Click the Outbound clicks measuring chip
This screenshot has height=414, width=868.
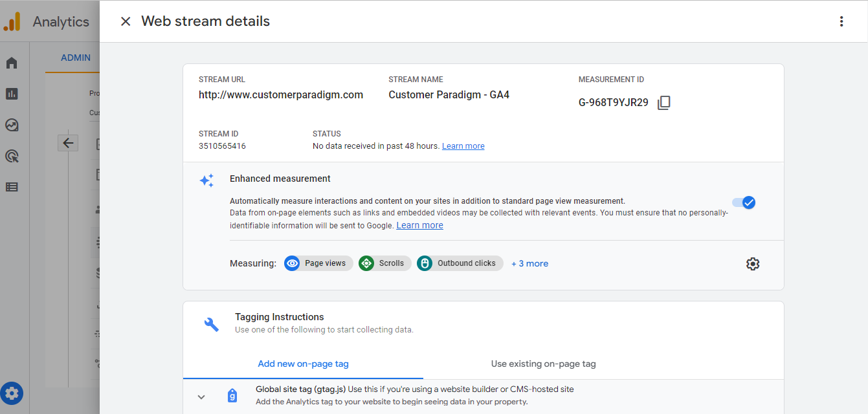point(460,263)
